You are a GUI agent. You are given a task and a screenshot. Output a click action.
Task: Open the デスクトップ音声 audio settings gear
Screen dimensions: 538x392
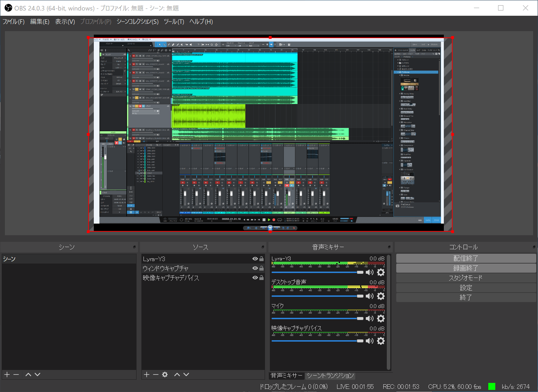pos(381,296)
